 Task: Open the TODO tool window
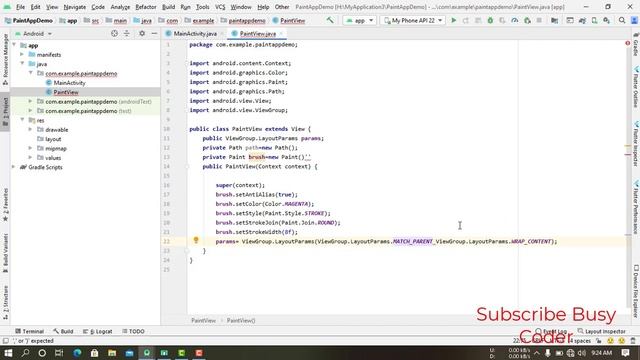pyautogui.click(x=133, y=331)
